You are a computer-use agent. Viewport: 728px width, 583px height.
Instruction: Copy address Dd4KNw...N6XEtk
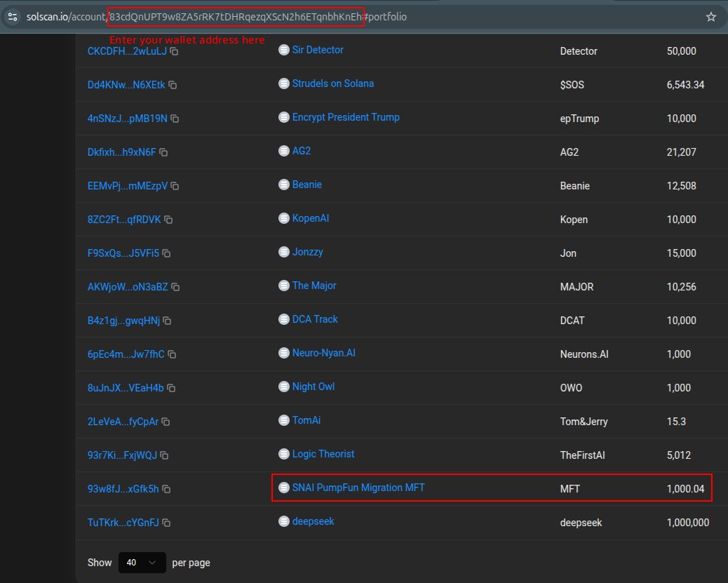[173, 85]
